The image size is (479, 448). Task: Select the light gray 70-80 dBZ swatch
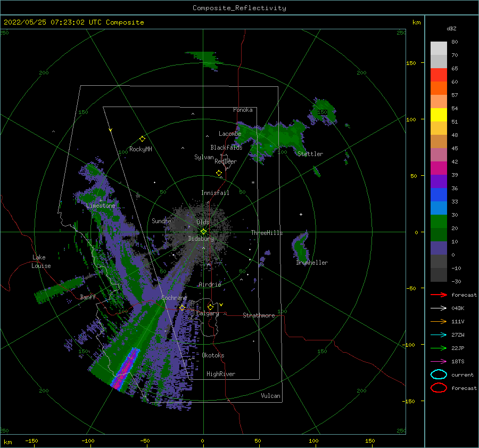439,48
